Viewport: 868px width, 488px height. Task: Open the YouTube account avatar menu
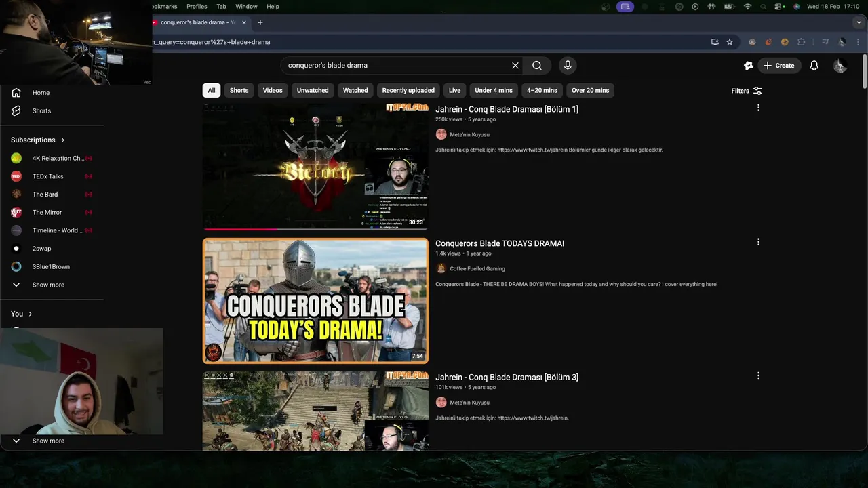[840, 66]
